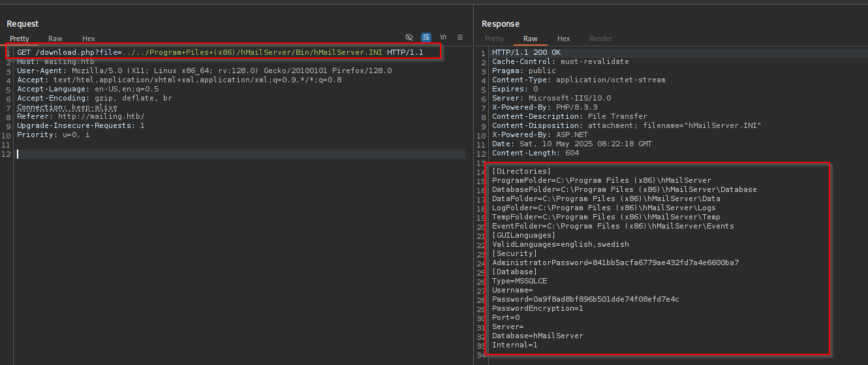Click the Port=0 line in response

click(506, 317)
